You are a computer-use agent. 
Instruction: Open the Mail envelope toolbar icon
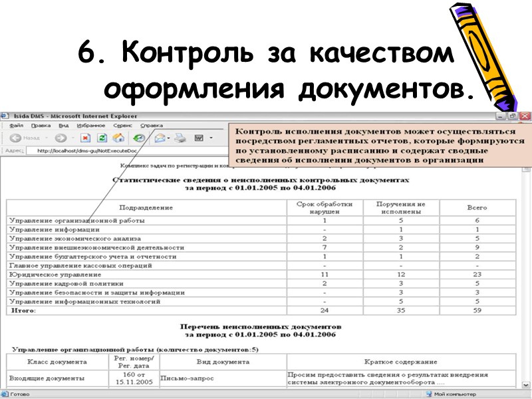click(x=160, y=138)
